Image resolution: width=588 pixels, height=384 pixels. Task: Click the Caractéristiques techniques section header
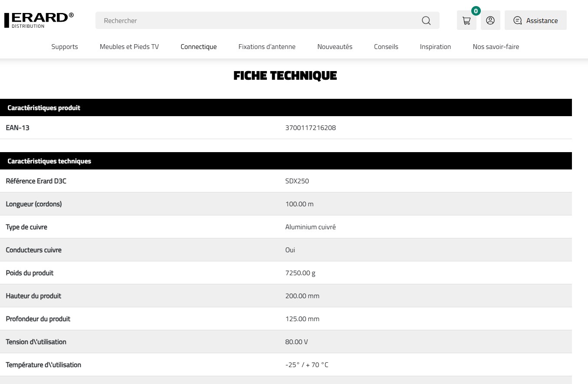(x=49, y=161)
